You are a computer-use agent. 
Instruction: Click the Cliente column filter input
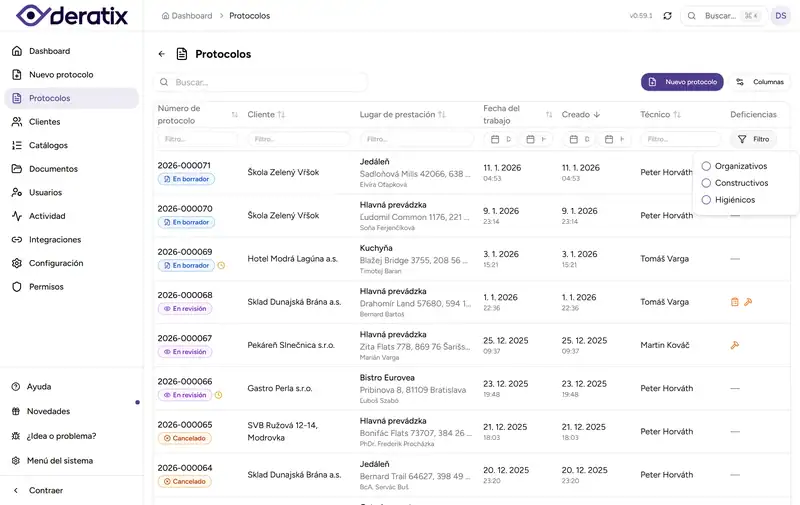[299, 139]
